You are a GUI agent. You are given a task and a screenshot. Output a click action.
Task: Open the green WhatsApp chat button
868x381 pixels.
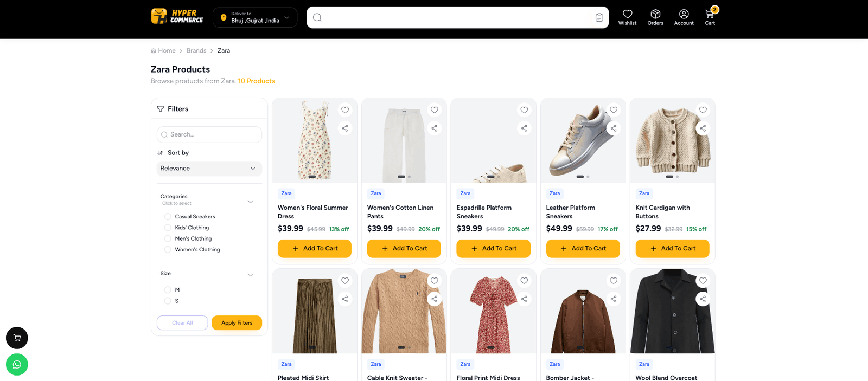17,364
